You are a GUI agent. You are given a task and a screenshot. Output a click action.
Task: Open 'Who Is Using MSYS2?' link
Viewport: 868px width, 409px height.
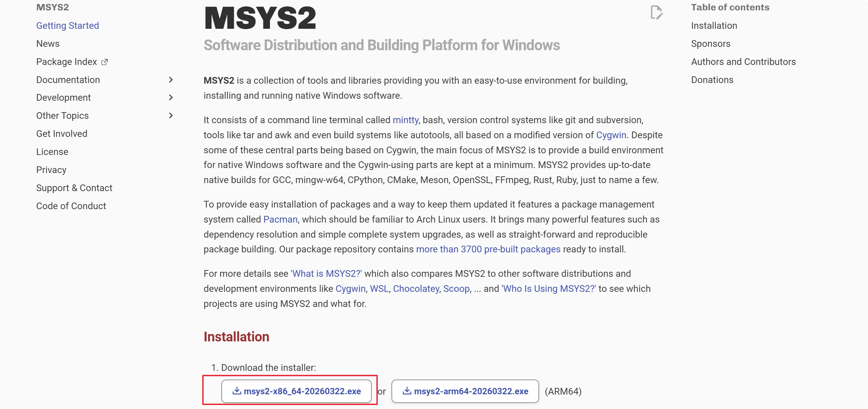(x=549, y=289)
